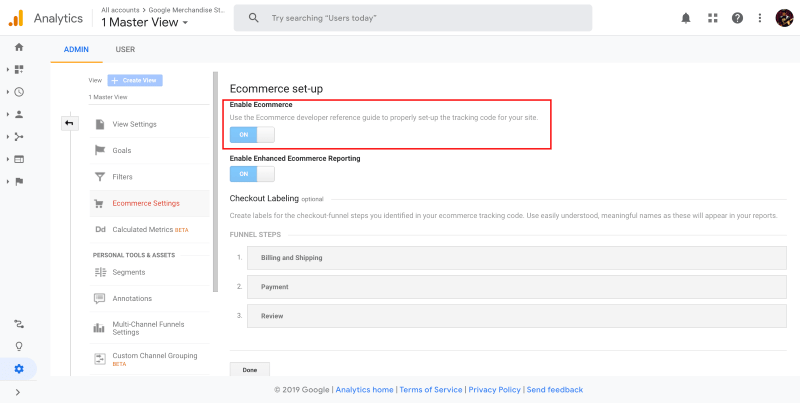Click the View Settings document icon
Viewport: 800px width, 403px height.
pos(100,124)
